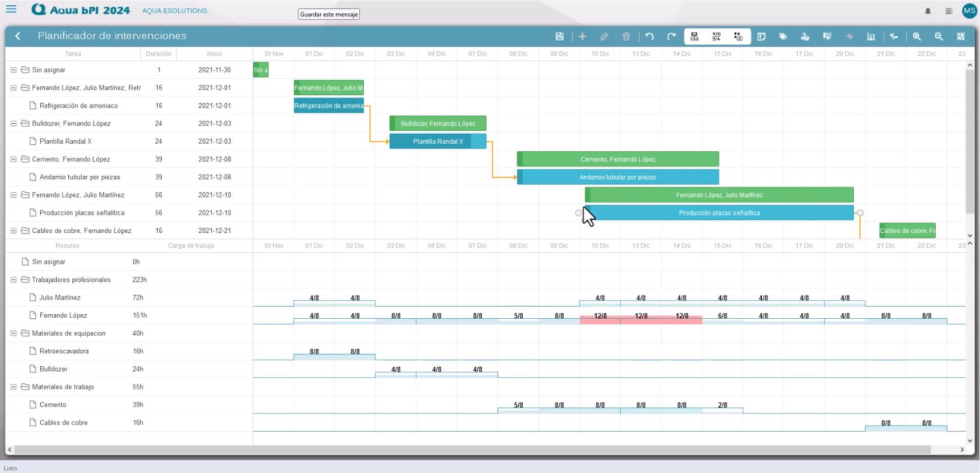Open notifications bell
Viewport: 980px width, 473px height.
[927, 11]
